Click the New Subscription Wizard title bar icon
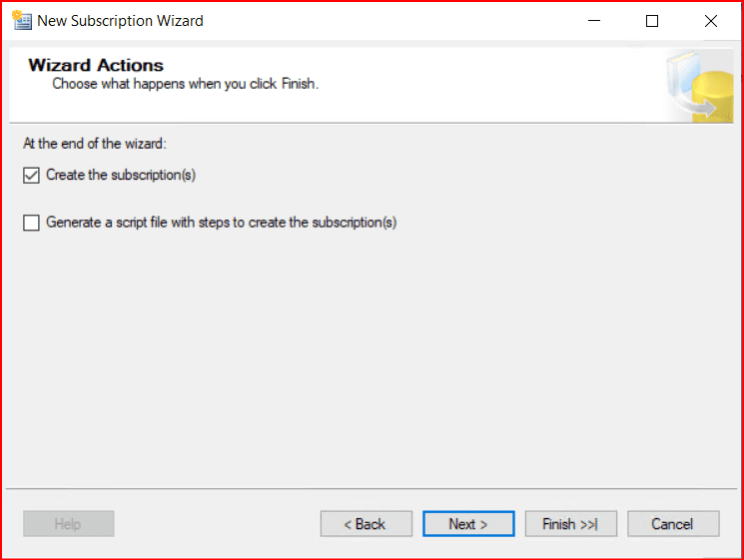 (x=22, y=20)
